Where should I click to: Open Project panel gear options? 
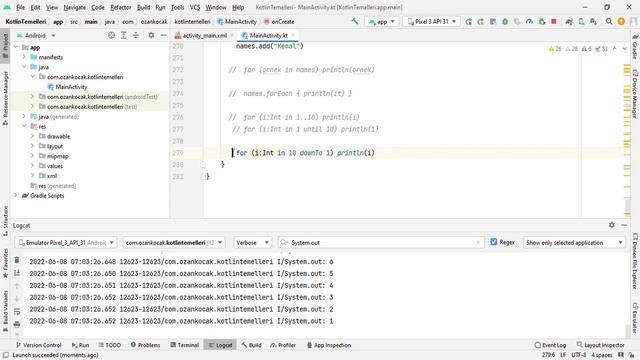151,36
